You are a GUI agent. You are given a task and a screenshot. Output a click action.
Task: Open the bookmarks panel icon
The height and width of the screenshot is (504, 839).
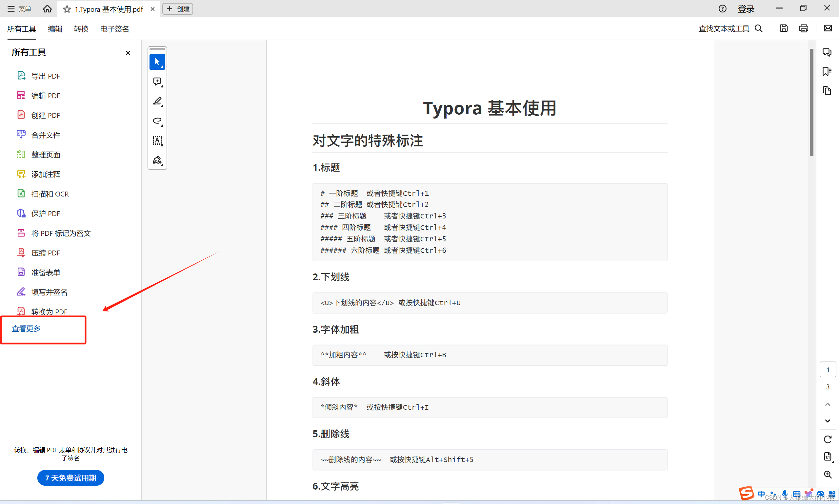(827, 72)
